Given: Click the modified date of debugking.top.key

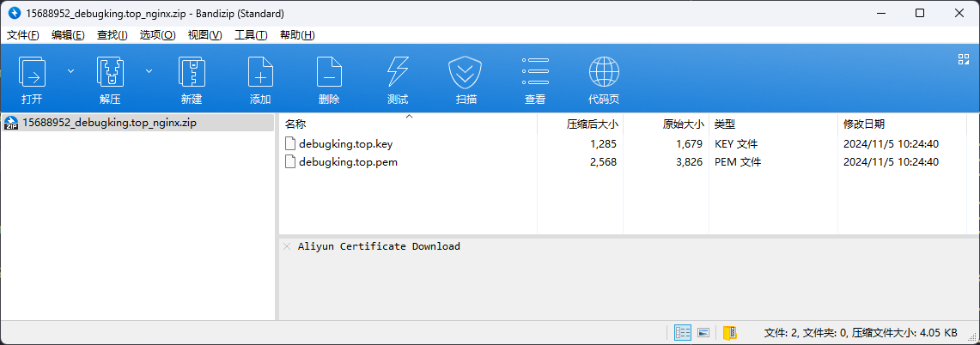Looking at the screenshot, I should pos(892,144).
